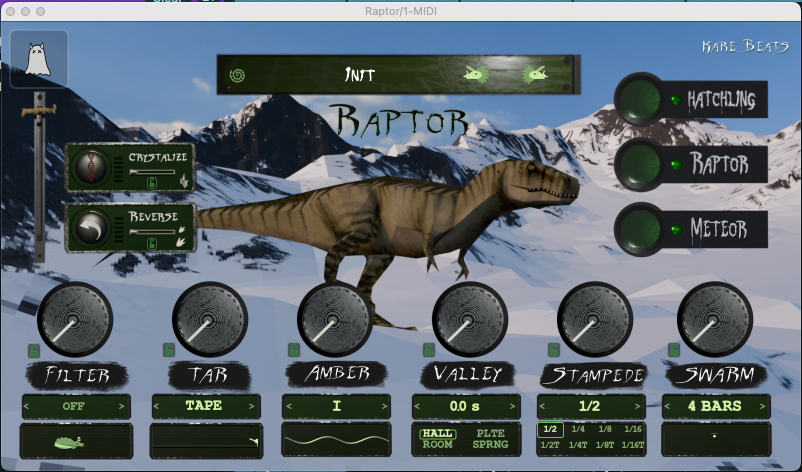Click right arrow of TAPE selector
Image resolution: width=802 pixels, height=472 pixels.
(252, 407)
